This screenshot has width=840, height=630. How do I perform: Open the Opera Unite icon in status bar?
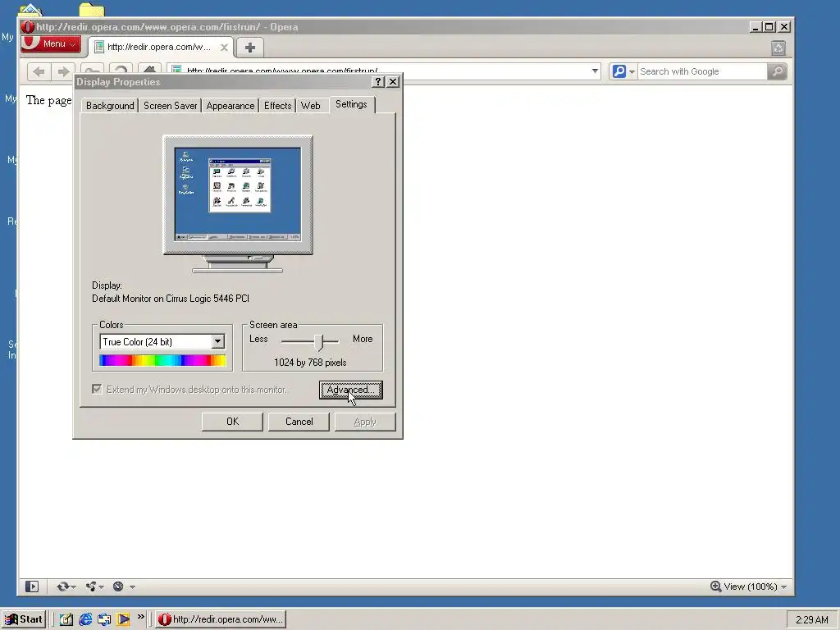pyautogui.click(x=91, y=587)
